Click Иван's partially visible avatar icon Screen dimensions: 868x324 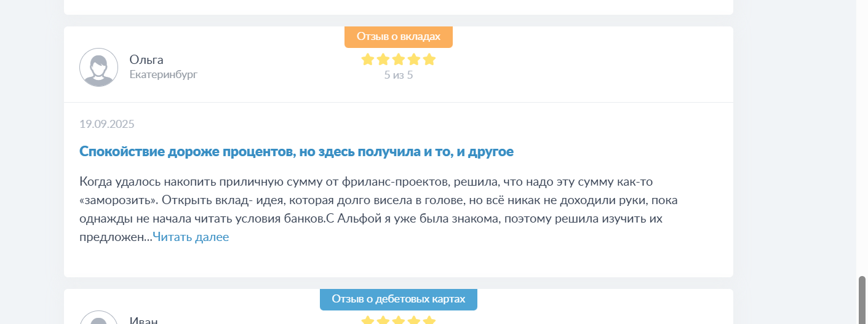98,317
